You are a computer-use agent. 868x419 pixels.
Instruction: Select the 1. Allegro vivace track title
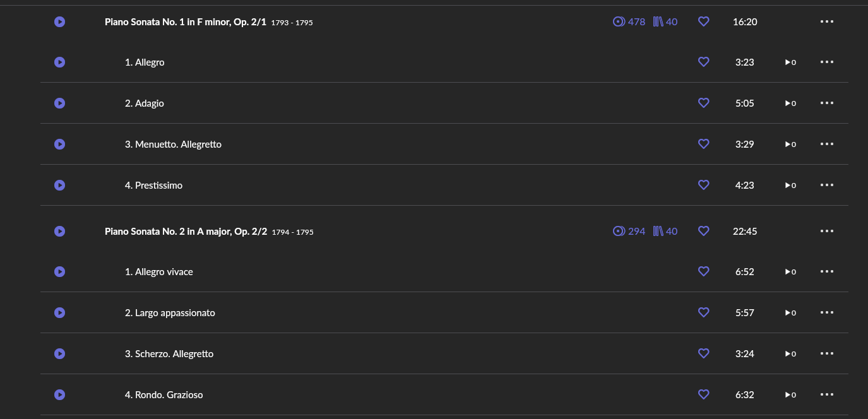[x=159, y=272]
